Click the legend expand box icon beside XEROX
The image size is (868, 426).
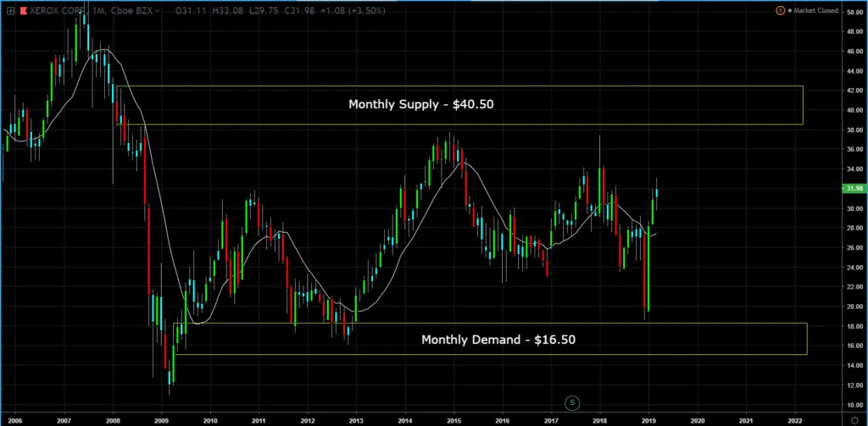10,11
